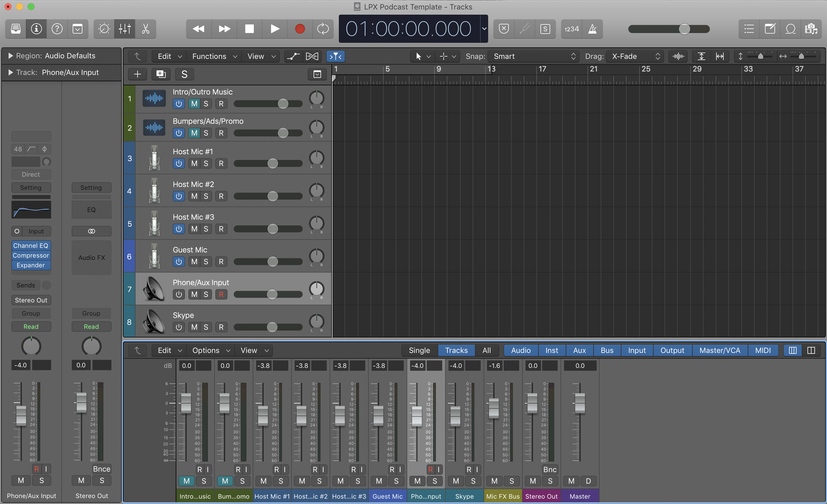The height and width of the screenshot is (504, 827).
Task: Toggle Solo on Host Mic #1 track
Action: click(x=206, y=163)
